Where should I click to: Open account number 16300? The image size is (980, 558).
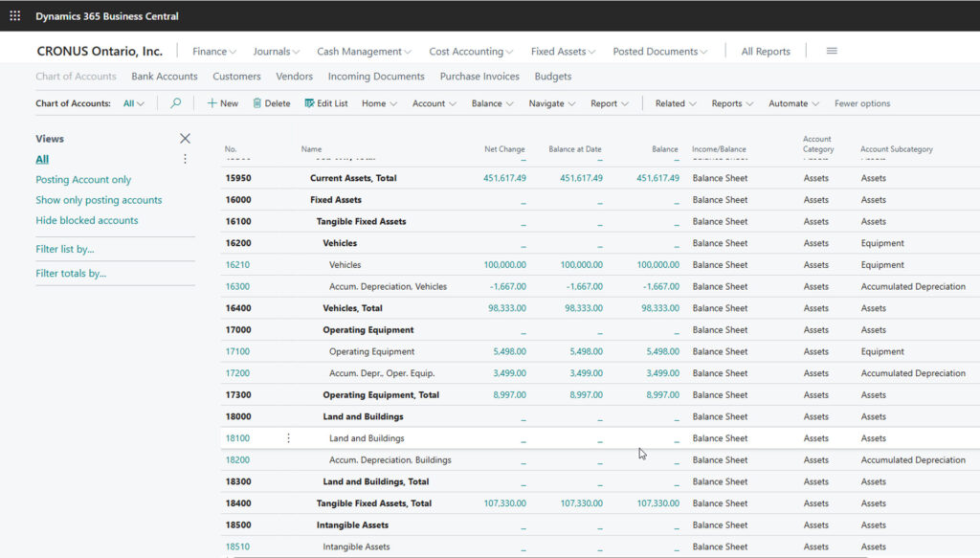coord(237,286)
